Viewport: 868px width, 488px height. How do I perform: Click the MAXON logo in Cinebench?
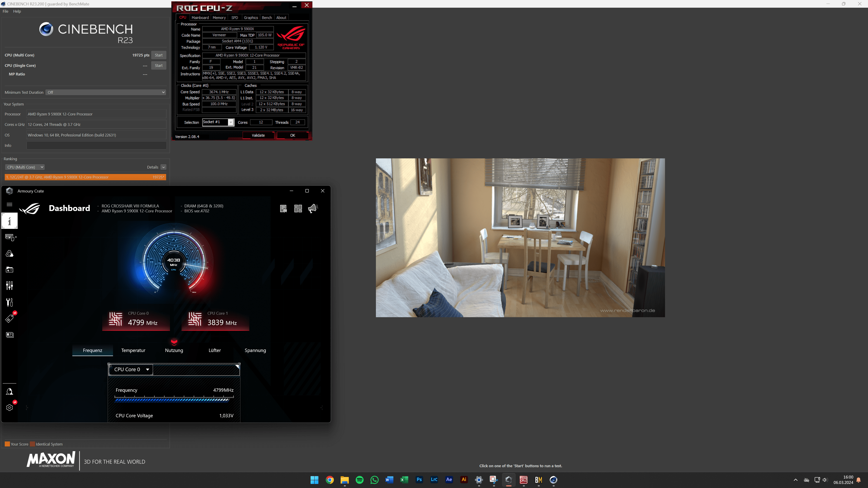click(51, 460)
